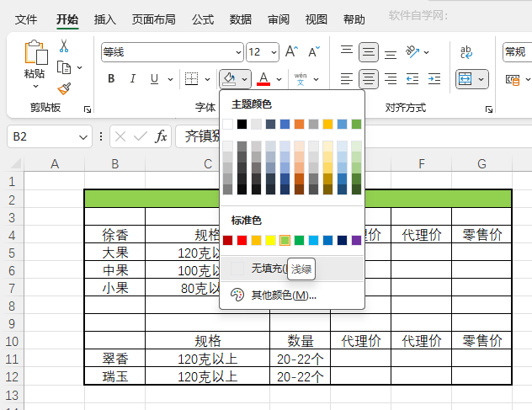
Task: Click the Fill Color bucket icon
Action: 229,79
